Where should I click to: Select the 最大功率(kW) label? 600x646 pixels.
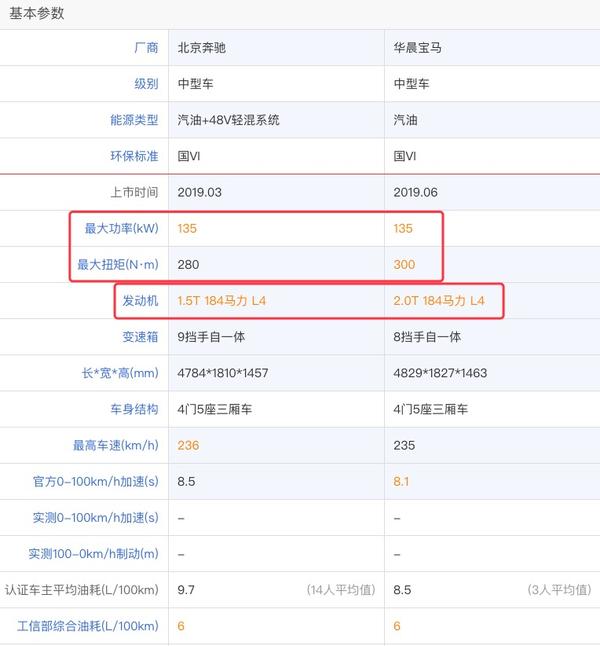point(122,228)
